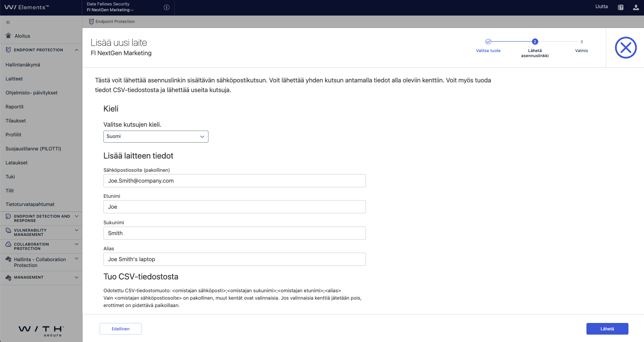Image resolution: width=644 pixels, height=342 pixels.
Task: Open Laitteet in the sidebar
Action: pyautogui.click(x=14, y=79)
